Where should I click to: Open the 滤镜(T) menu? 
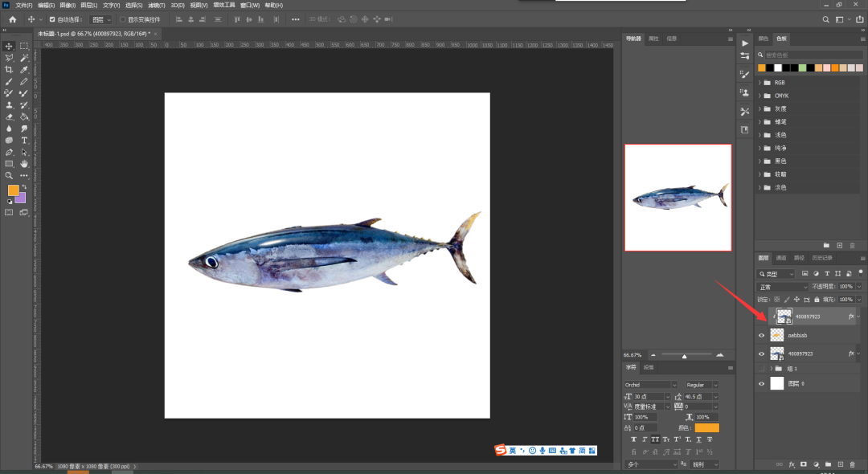click(x=155, y=5)
